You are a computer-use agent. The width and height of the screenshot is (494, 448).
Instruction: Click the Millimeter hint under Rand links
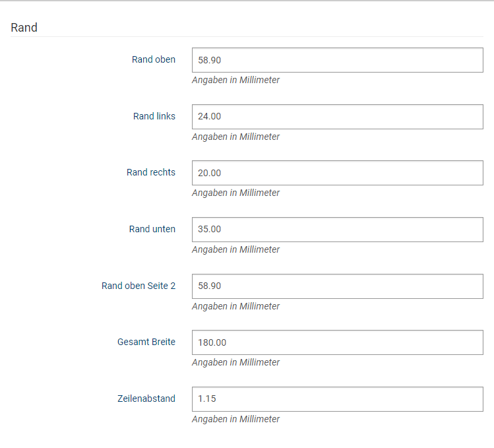coord(235,137)
